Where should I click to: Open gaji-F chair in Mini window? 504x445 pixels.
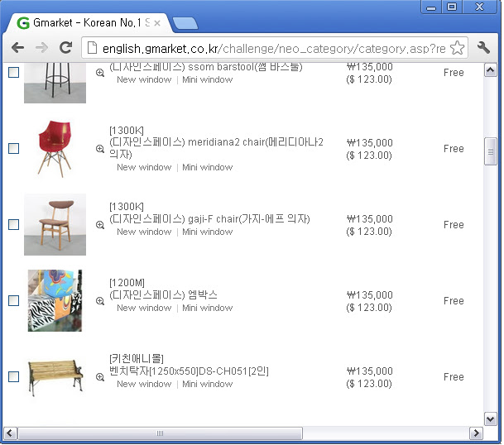pos(208,232)
